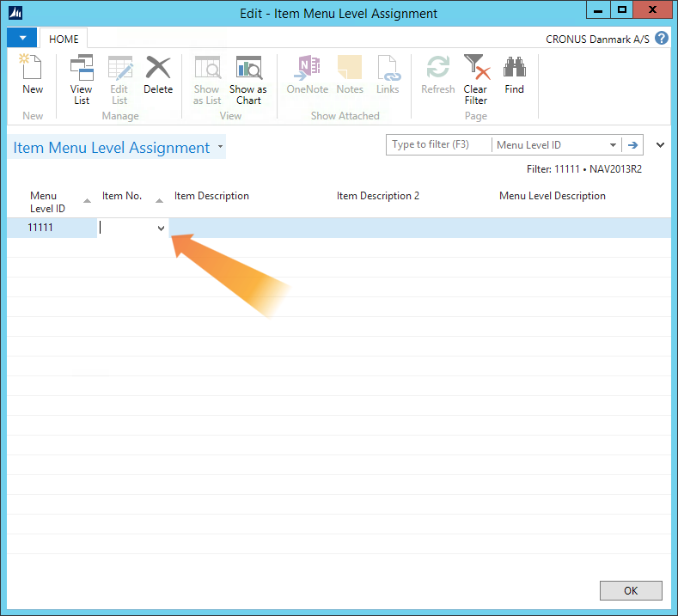Image resolution: width=678 pixels, height=616 pixels.
Task: Select the HOME ribbon tab
Action: pyautogui.click(x=64, y=39)
